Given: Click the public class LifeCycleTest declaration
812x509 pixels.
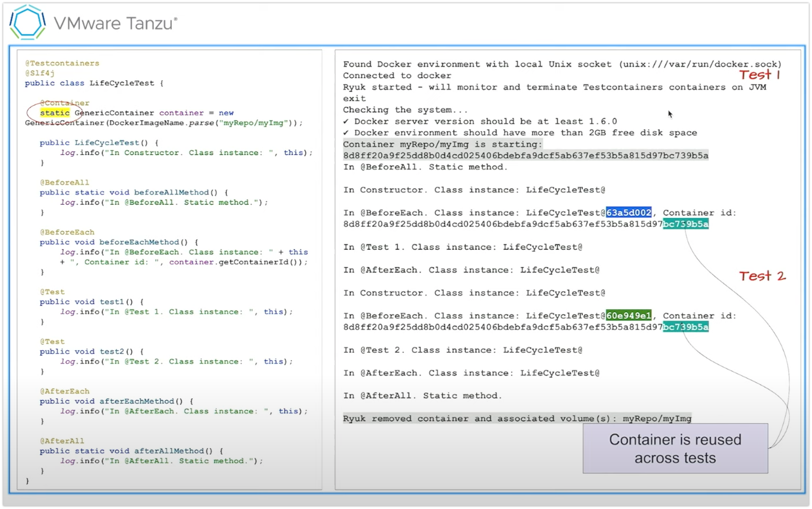Looking at the screenshot, I should (94, 83).
